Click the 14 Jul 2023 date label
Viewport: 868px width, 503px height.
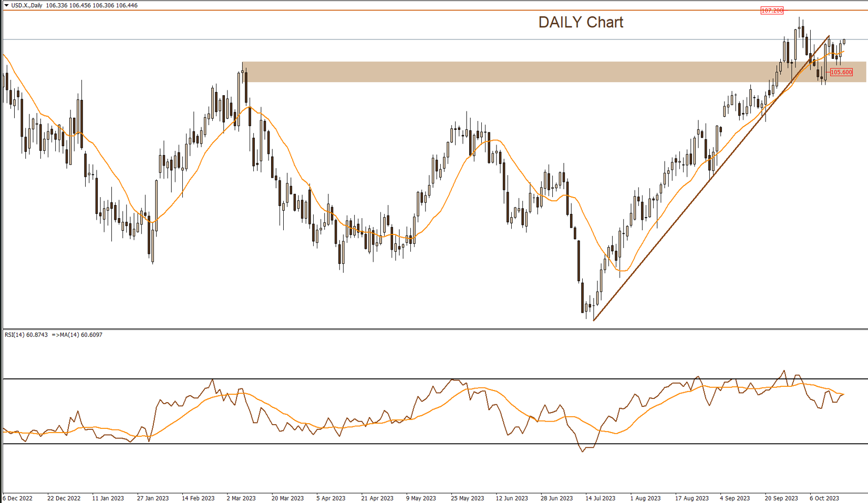[x=601, y=498]
